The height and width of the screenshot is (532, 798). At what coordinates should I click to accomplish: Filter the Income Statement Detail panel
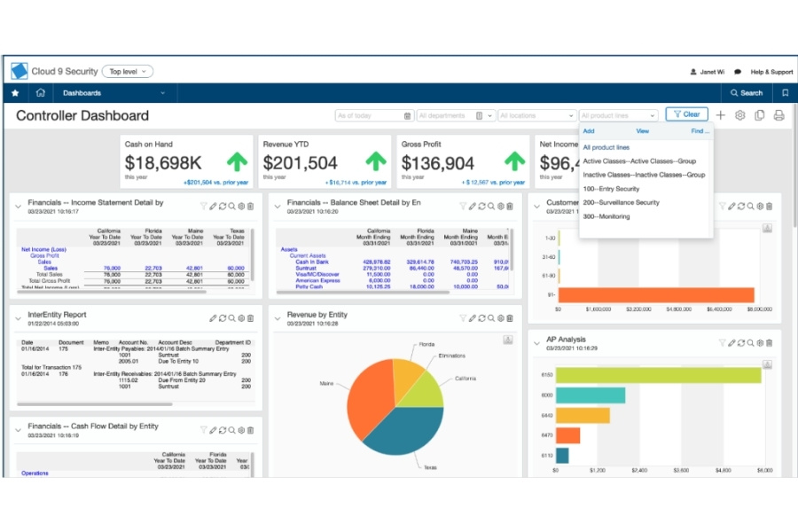pyautogui.click(x=204, y=207)
